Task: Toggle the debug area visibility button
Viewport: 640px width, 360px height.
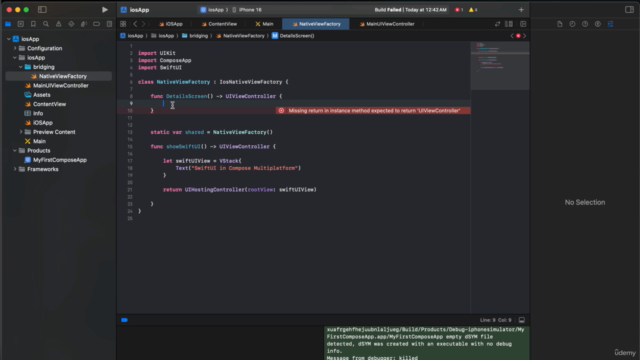Action: [x=522, y=320]
